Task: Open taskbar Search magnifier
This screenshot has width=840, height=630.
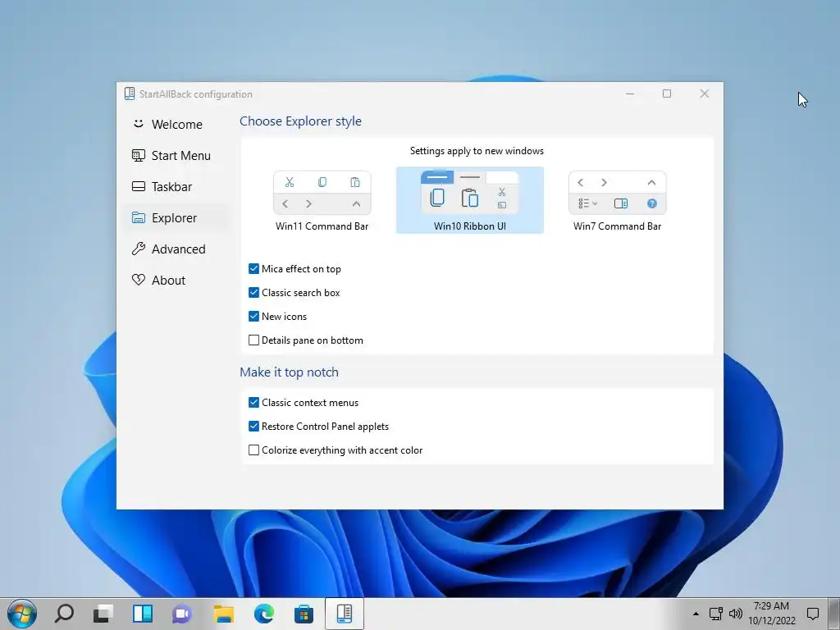Action: [x=64, y=614]
